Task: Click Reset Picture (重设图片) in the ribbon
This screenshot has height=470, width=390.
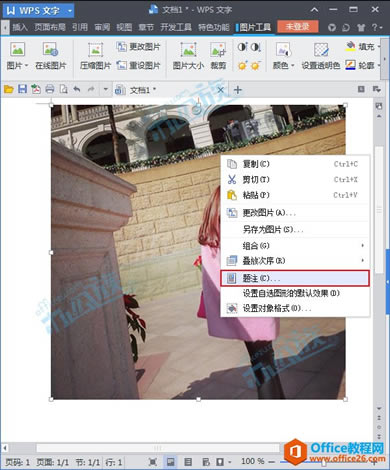Action: (x=138, y=65)
